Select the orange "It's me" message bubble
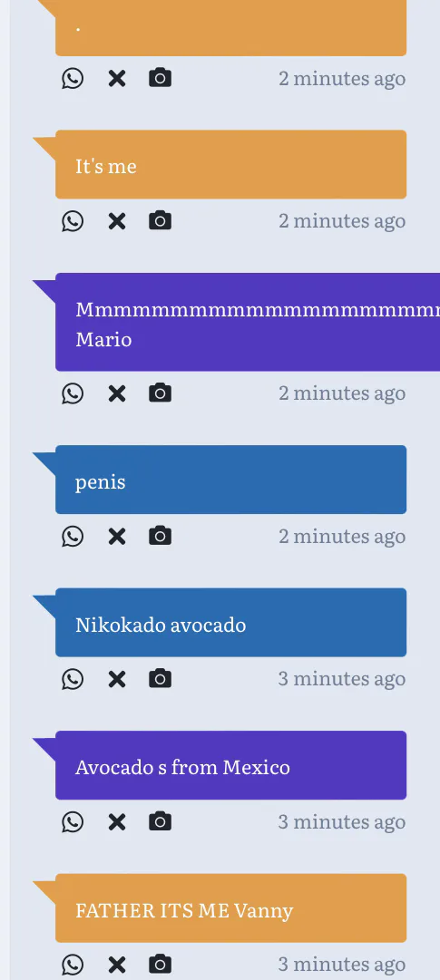440x980 pixels. pyautogui.click(x=231, y=164)
